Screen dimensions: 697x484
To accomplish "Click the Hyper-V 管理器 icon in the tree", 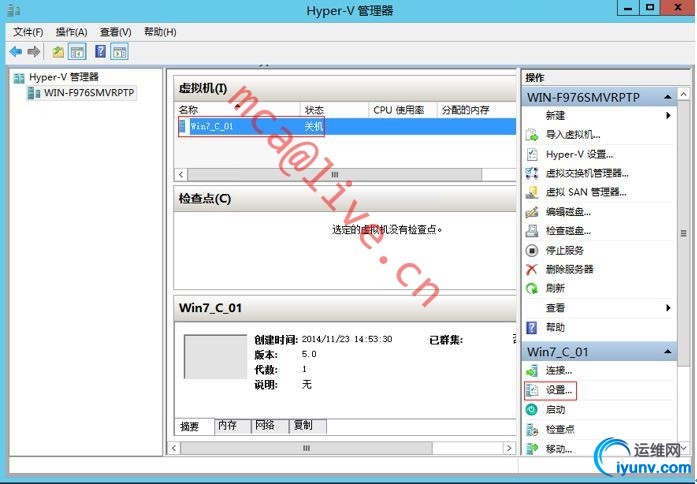I will point(19,78).
